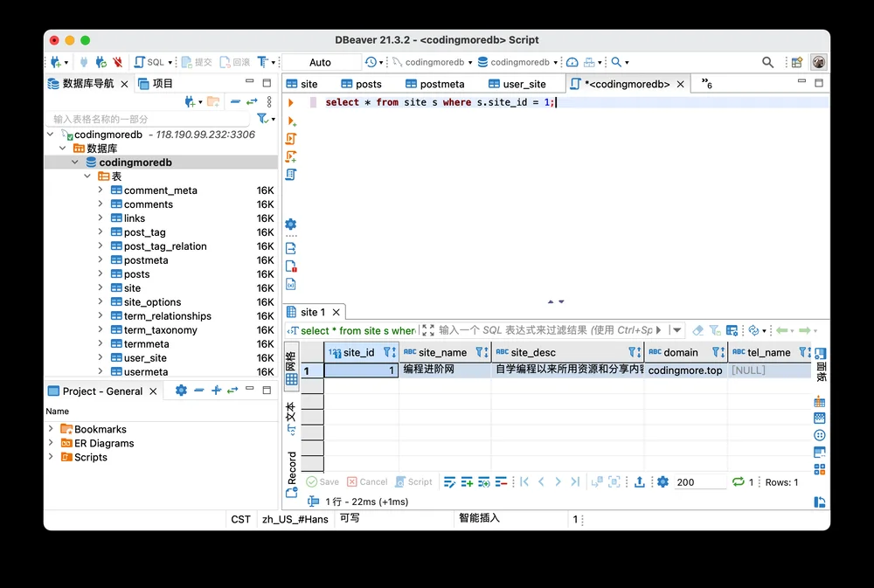Click the disconnect red plug icon
This screenshot has height=588, width=874.
pos(117,62)
